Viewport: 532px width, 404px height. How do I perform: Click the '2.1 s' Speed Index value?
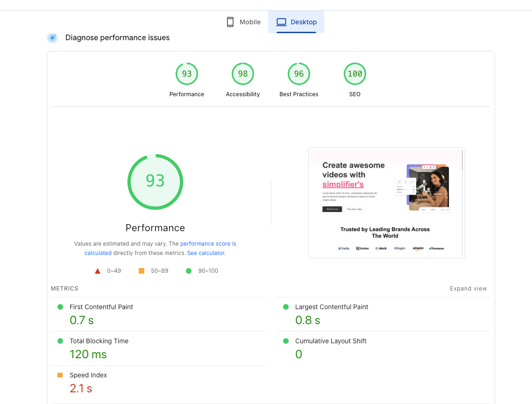(81, 389)
